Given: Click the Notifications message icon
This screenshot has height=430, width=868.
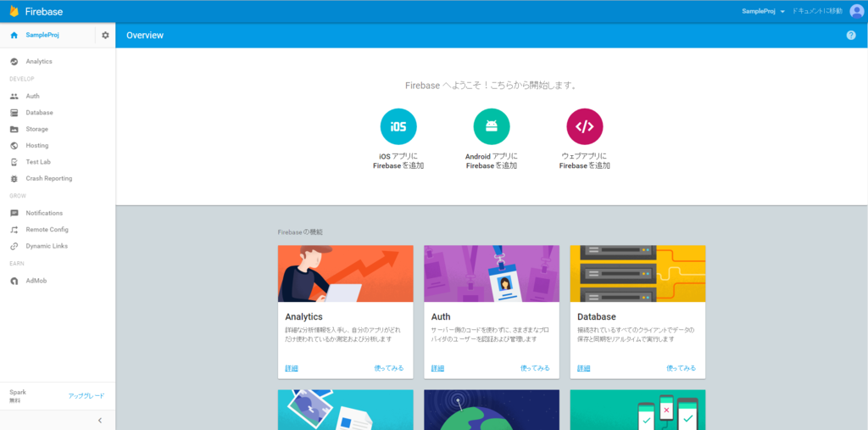Looking at the screenshot, I should pos(14,213).
